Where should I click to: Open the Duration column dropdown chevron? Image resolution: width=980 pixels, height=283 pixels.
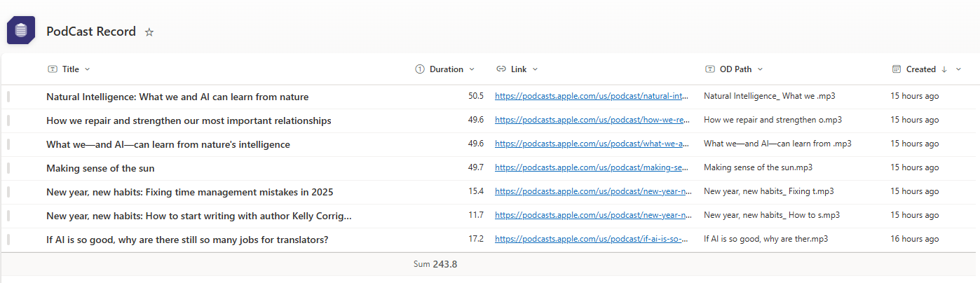471,69
